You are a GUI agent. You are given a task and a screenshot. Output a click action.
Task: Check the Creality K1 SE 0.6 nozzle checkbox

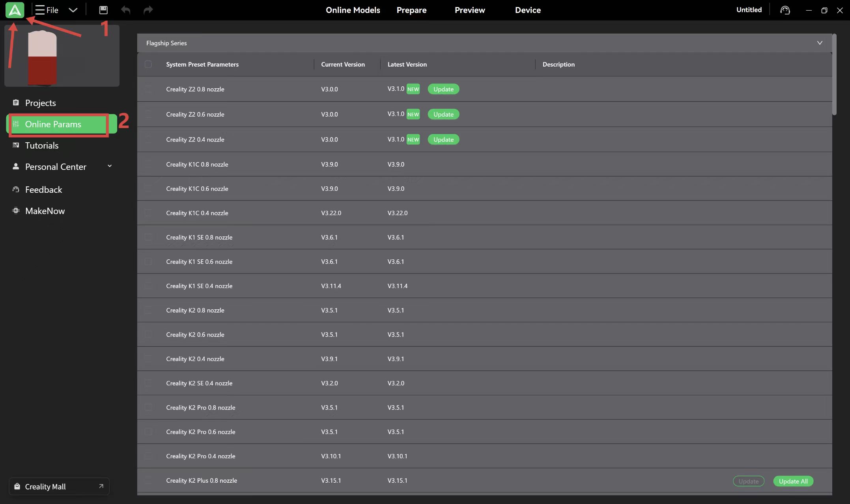148,262
